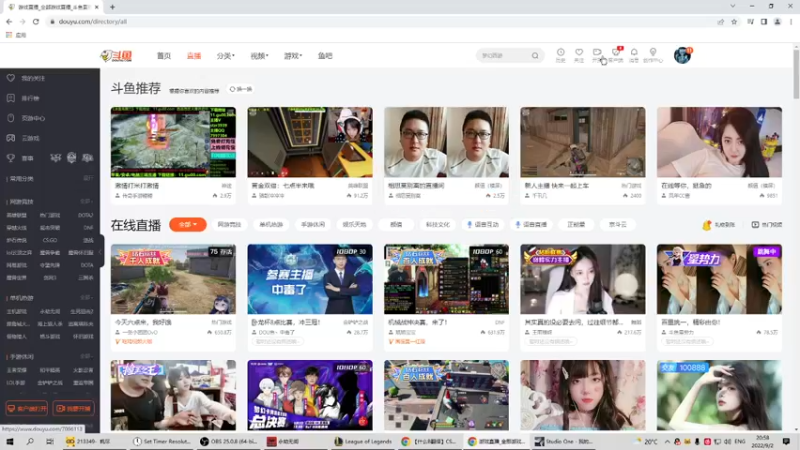Image resolution: width=800 pixels, height=450 pixels.
Task: Click the 热门视频 play icon on right
Action: (x=755, y=224)
